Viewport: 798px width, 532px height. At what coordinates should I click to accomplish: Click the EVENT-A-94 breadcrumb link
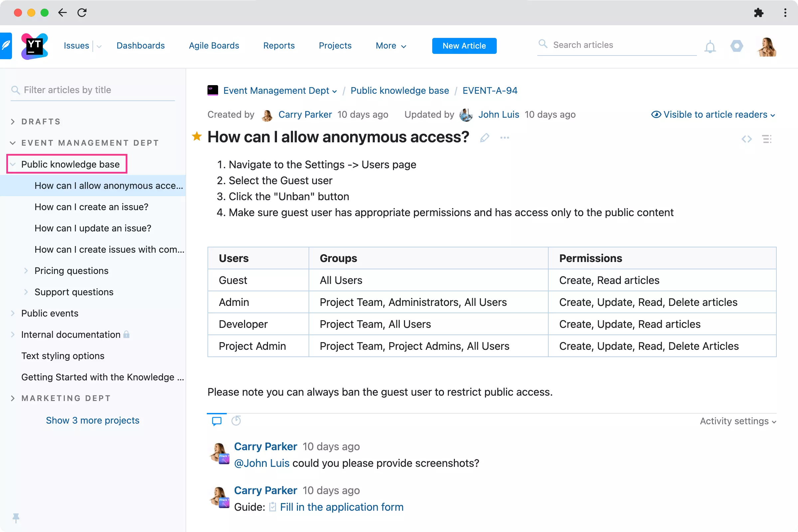click(490, 90)
